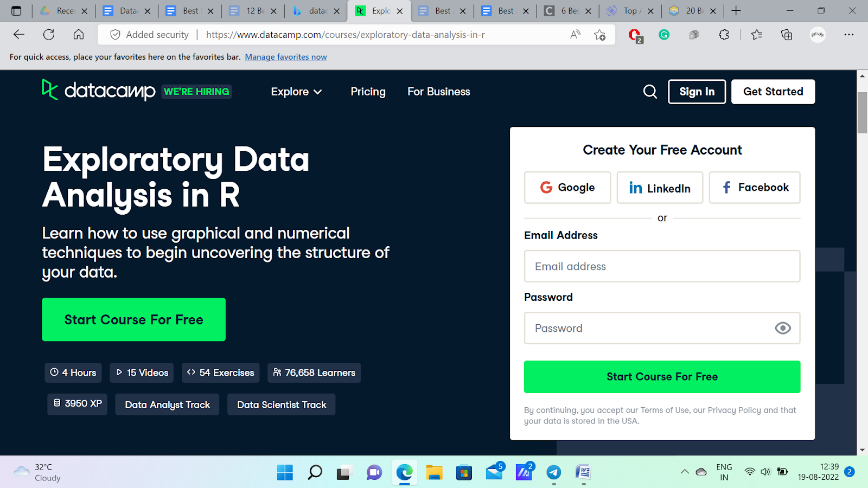Show hidden system tray icons
This screenshot has height=488, width=868.
point(685,472)
